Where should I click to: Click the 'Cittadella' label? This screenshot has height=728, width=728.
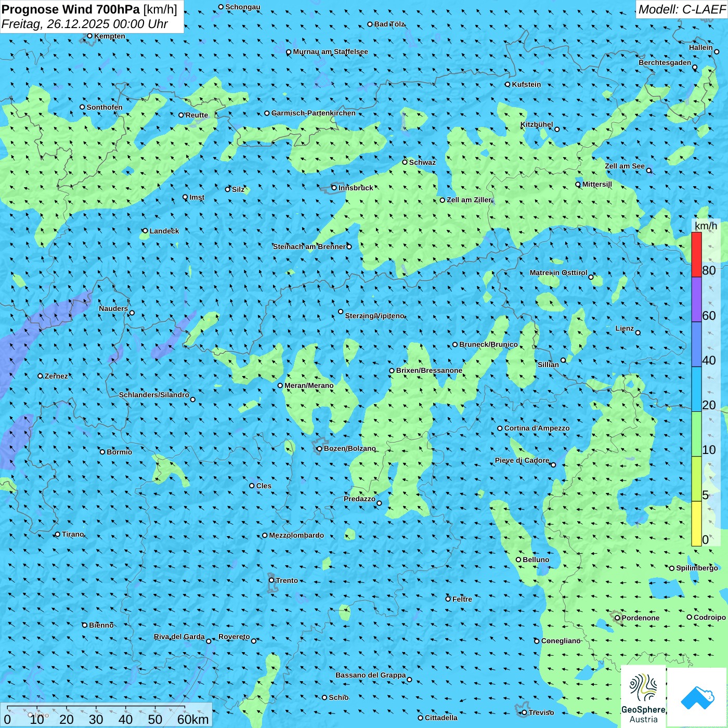[441, 718]
